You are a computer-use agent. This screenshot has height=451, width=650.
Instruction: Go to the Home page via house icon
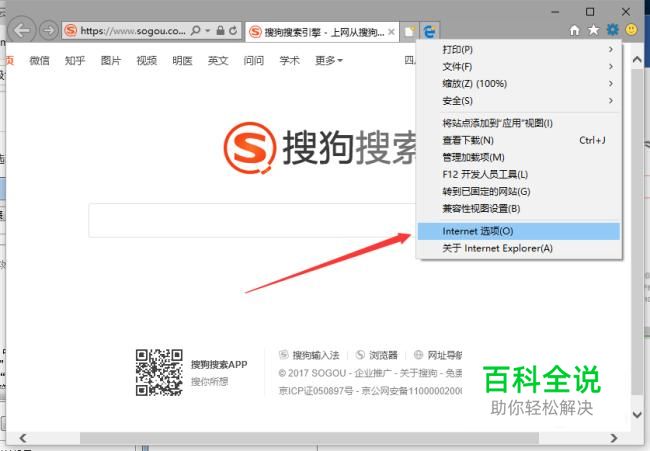click(575, 30)
